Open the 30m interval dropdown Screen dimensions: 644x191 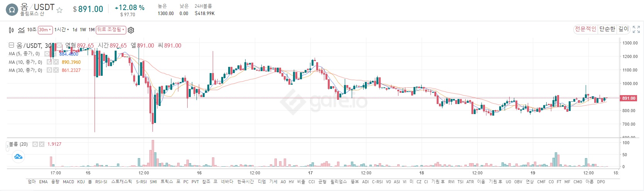click(45, 30)
